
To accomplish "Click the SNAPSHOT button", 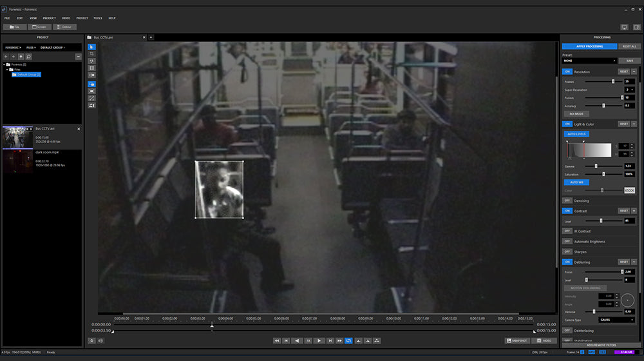I will click(517, 340).
